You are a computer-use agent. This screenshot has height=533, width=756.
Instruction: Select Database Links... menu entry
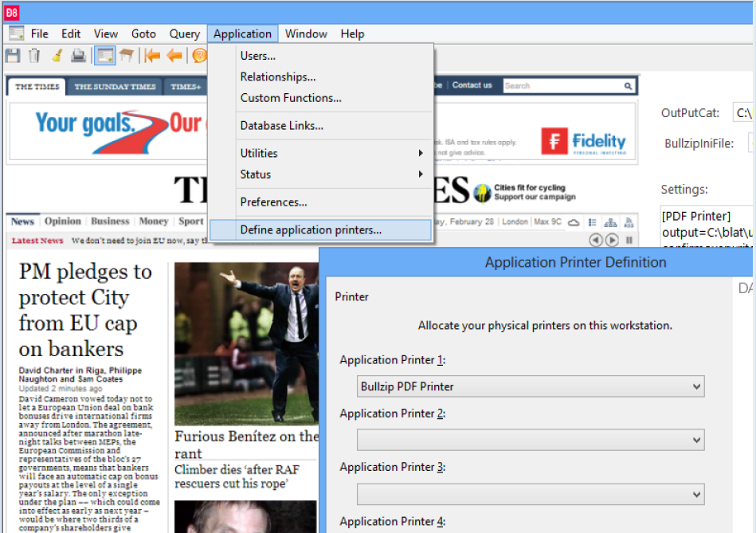[320, 126]
